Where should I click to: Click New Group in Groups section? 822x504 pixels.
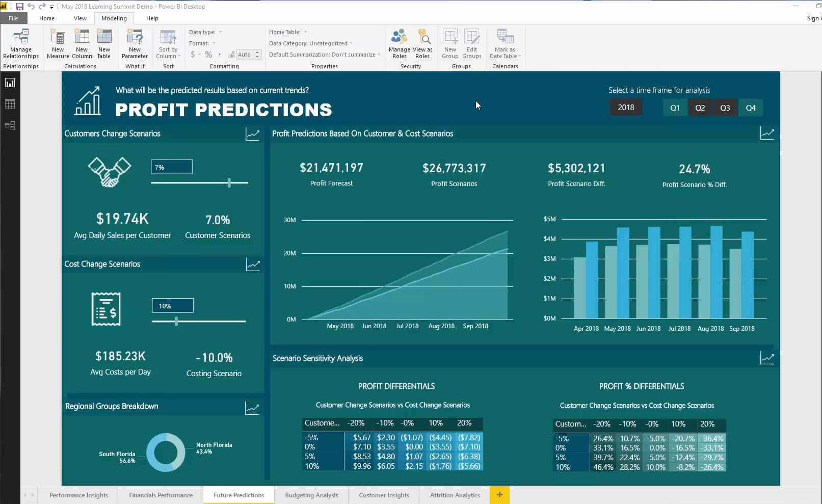[450, 44]
